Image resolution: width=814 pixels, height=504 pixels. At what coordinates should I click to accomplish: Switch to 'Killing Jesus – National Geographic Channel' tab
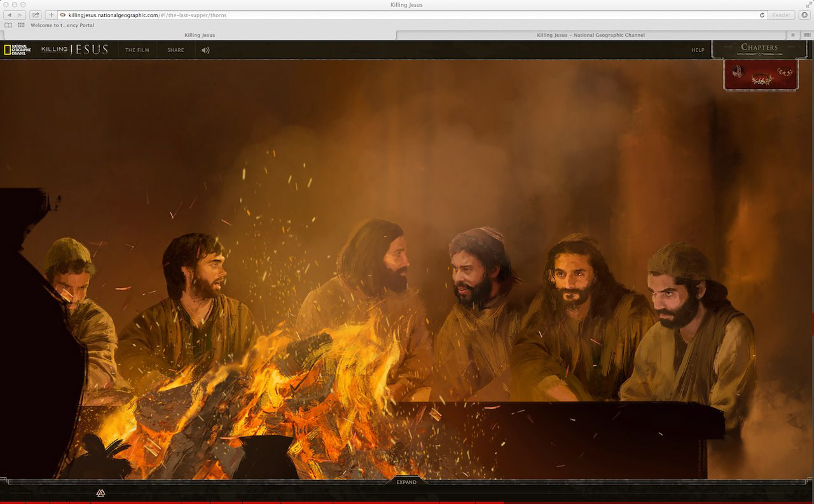591,35
